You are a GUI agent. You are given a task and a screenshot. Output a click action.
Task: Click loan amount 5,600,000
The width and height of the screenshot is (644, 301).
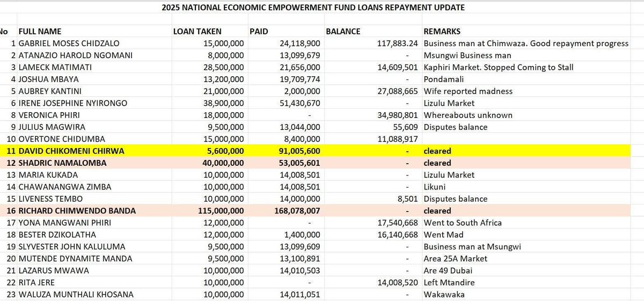(x=226, y=151)
